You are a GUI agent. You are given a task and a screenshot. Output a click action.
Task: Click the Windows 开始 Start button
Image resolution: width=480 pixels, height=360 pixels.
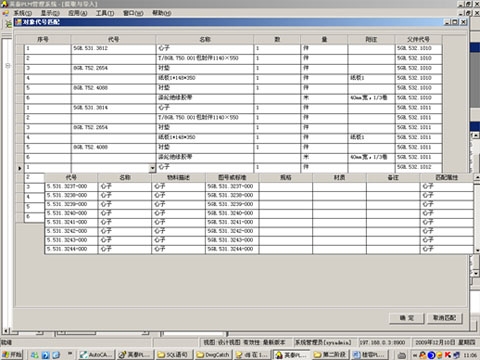[12, 355]
